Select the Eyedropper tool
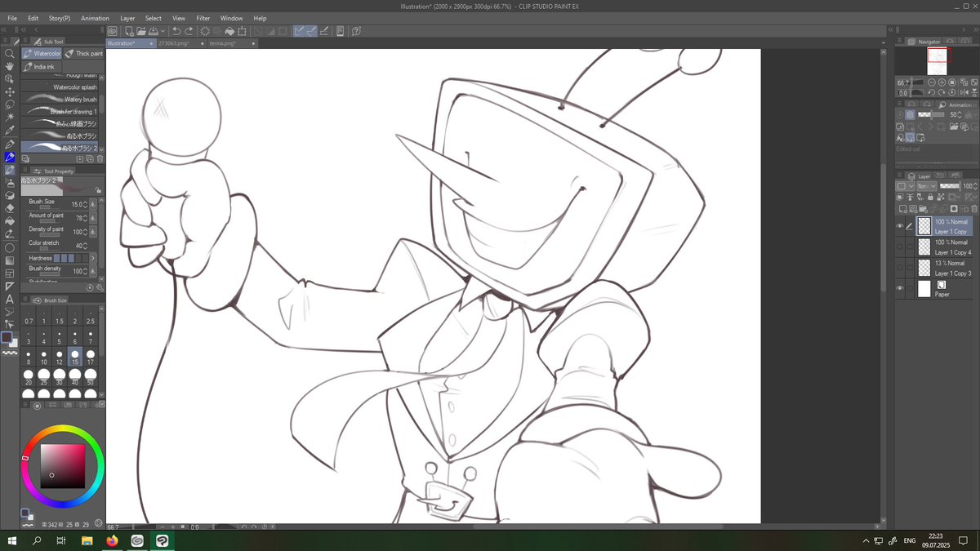 [10, 131]
